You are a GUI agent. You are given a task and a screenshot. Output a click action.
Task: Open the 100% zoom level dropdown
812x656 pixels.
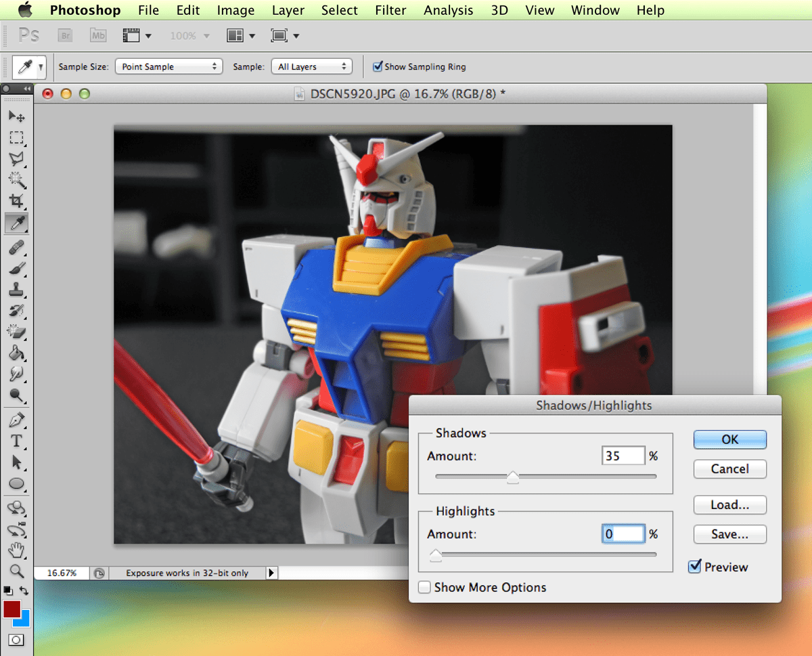pos(189,35)
